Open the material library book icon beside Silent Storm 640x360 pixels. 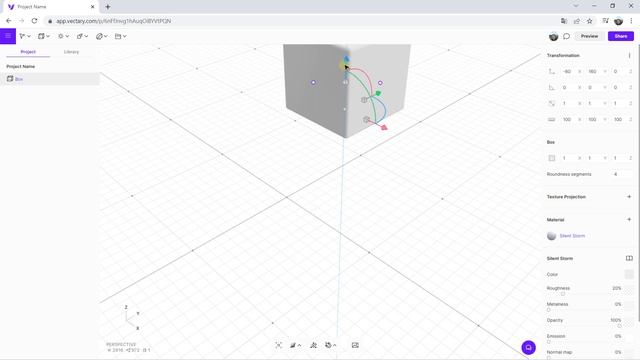tap(629, 258)
